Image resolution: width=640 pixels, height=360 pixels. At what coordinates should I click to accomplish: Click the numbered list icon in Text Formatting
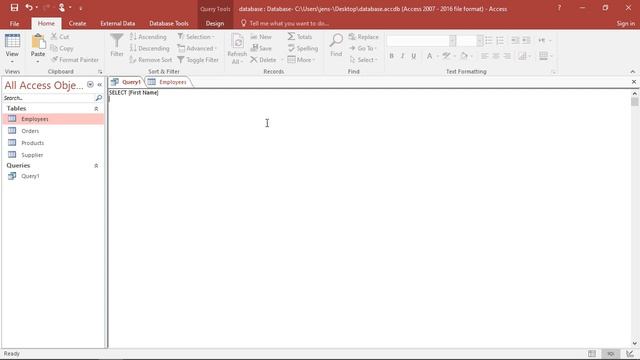tap(500, 40)
